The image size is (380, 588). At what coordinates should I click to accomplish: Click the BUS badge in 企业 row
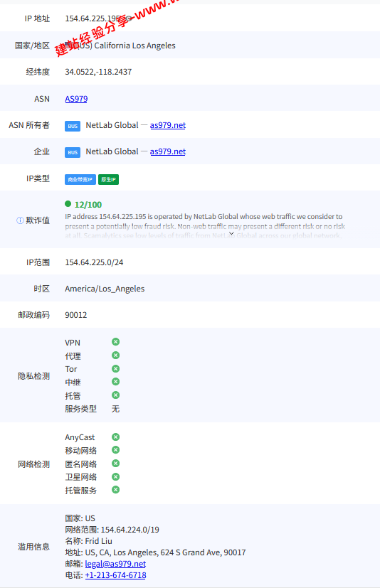coord(73,152)
